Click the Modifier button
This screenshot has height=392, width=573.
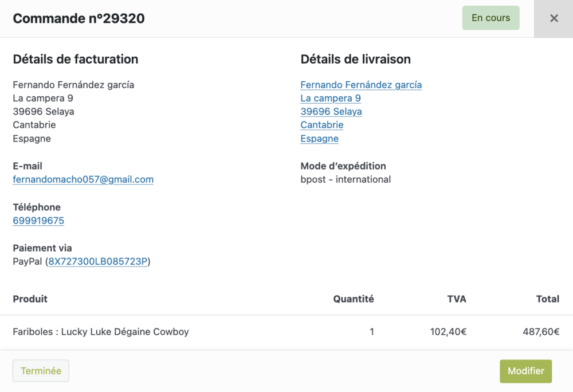(525, 371)
